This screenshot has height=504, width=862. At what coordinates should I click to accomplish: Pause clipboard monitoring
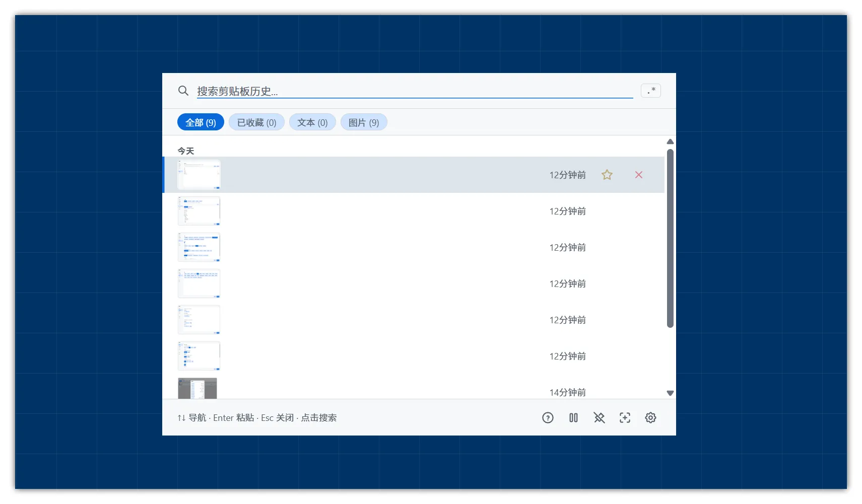573,417
